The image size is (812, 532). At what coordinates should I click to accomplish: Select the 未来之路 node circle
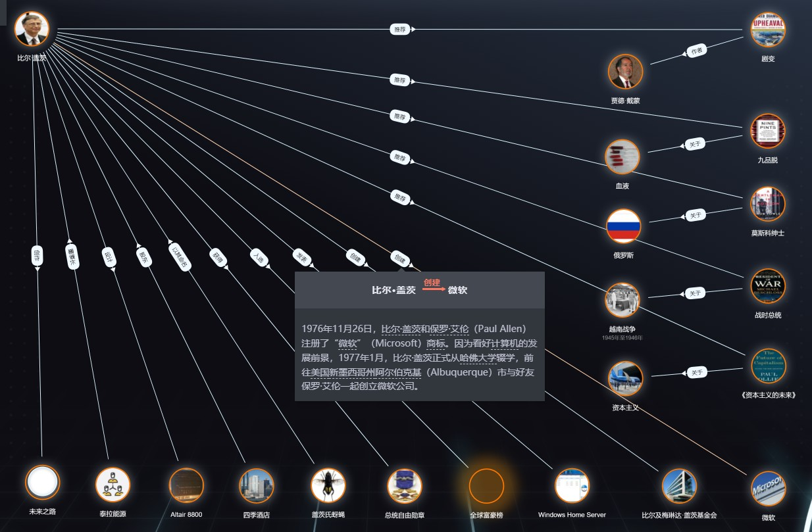click(42, 483)
